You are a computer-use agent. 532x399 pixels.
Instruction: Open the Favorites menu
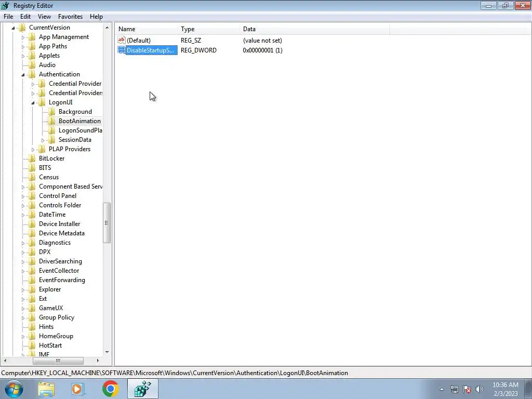(70, 17)
